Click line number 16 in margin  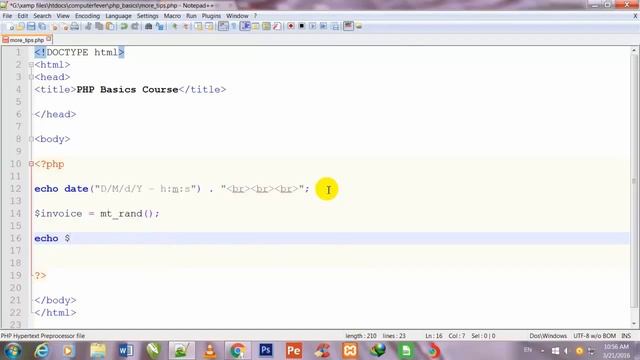tap(16, 238)
